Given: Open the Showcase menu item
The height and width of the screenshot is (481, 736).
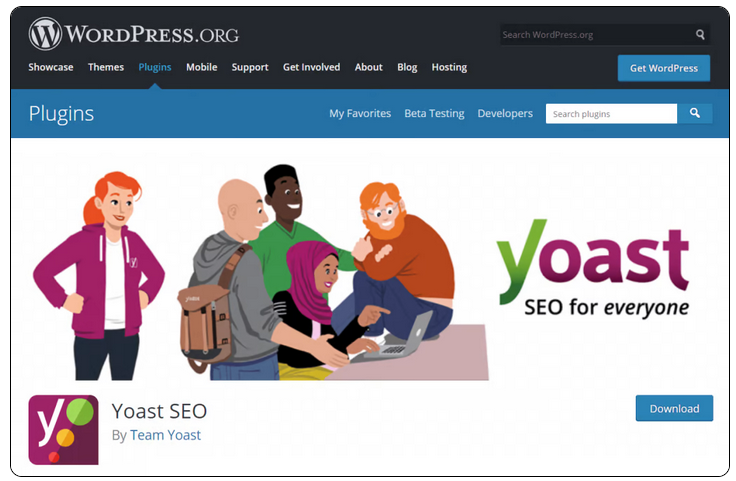Looking at the screenshot, I should click(51, 67).
